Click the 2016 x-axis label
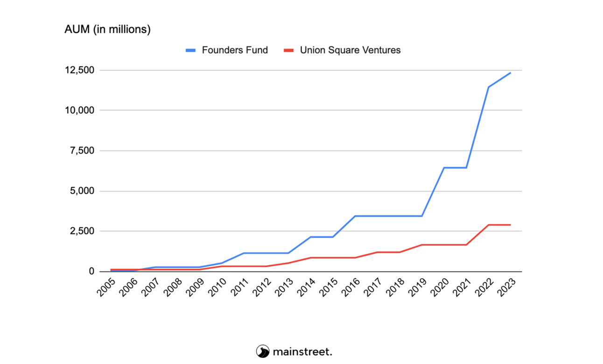Viewport: 603px width, 364px height. click(x=351, y=287)
